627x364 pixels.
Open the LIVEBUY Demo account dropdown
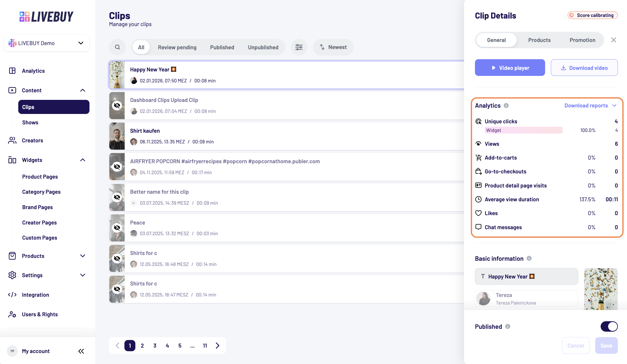point(47,43)
